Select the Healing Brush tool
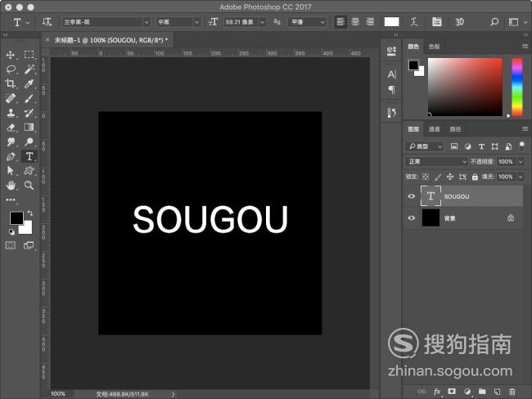532x399 pixels. pyautogui.click(x=11, y=98)
